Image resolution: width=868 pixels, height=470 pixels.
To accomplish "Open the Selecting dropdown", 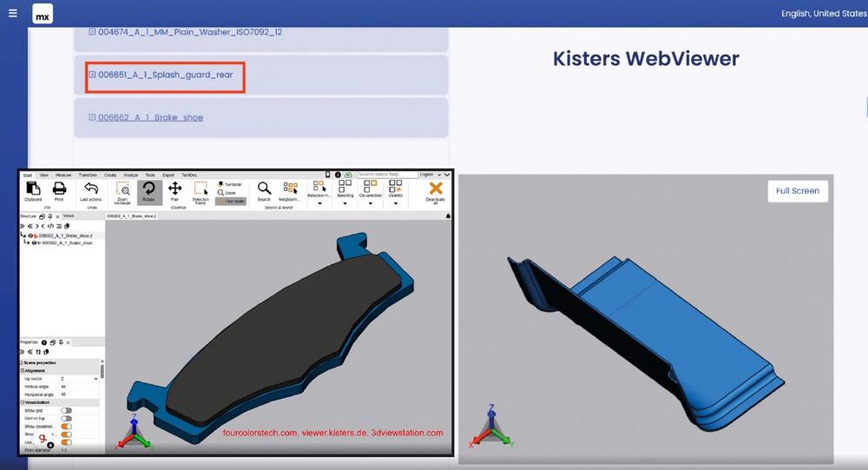I will click(345, 204).
